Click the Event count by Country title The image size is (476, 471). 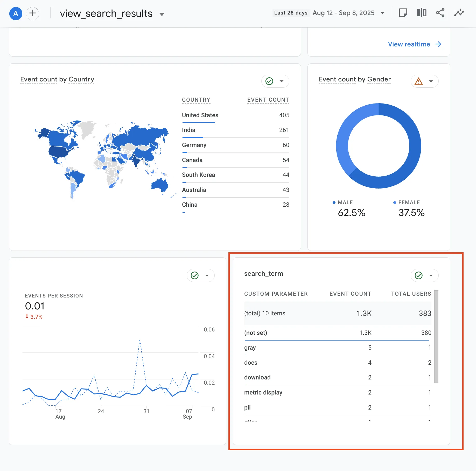click(x=57, y=79)
